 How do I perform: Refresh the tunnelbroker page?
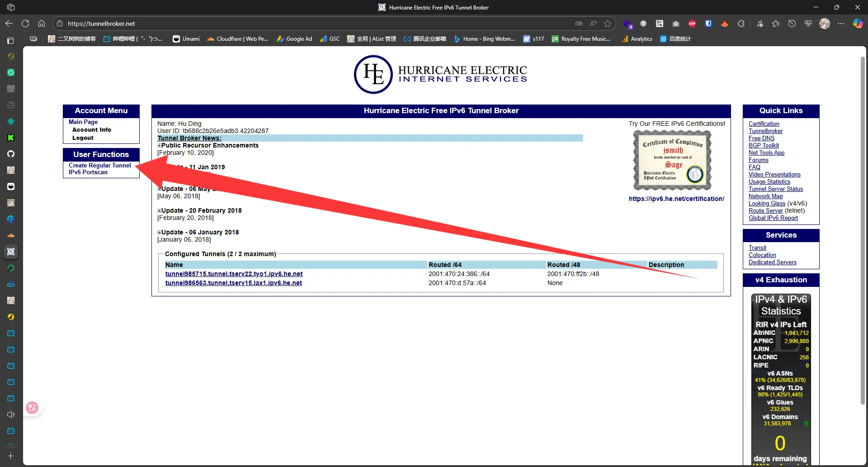click(25, 24)
